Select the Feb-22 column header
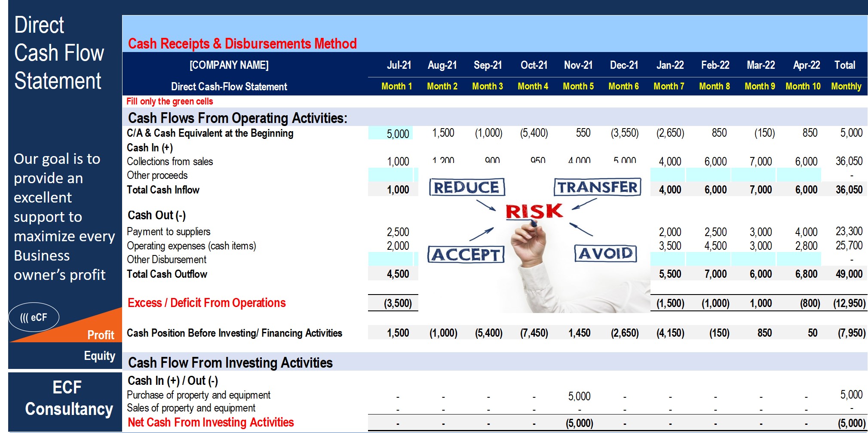Screen dimensions: 868x433 tap(715, 65)
